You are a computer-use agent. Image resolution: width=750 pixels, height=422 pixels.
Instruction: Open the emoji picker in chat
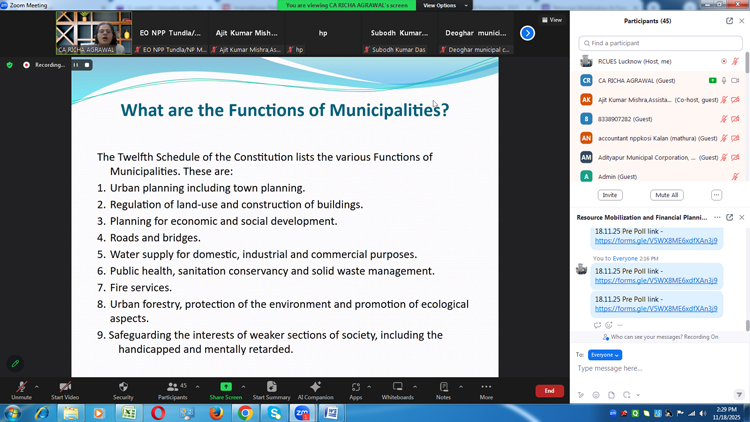[596, 395]
